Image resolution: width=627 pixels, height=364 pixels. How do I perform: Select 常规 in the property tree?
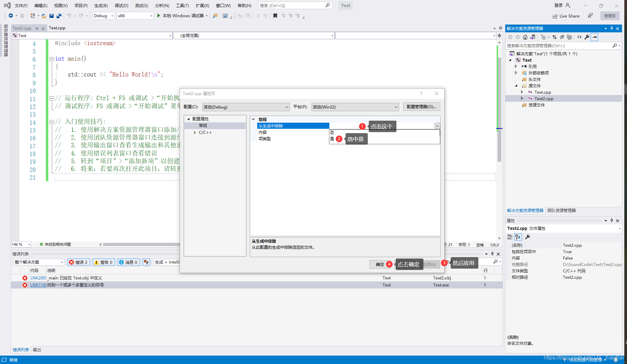[203, 126]
